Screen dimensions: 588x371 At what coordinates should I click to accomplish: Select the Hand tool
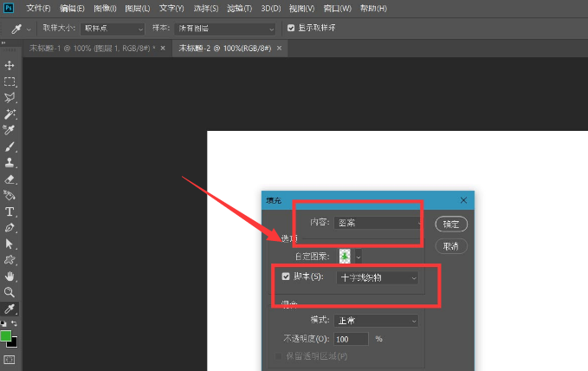click(x=10, y=277)
